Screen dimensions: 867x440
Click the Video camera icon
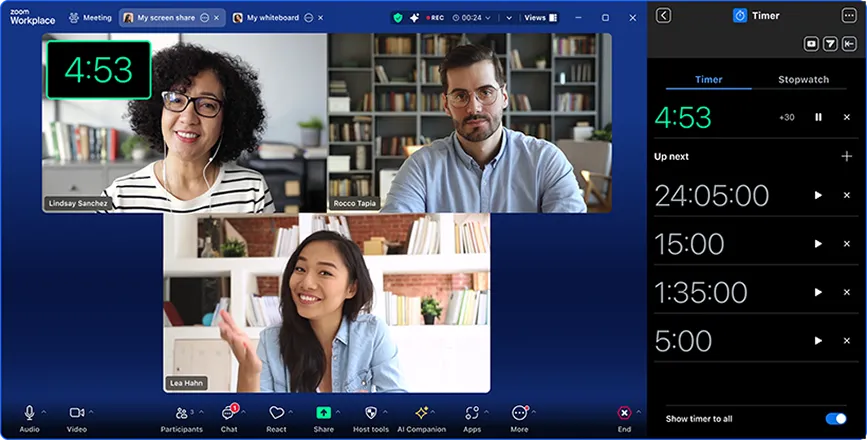click(76, 413)
